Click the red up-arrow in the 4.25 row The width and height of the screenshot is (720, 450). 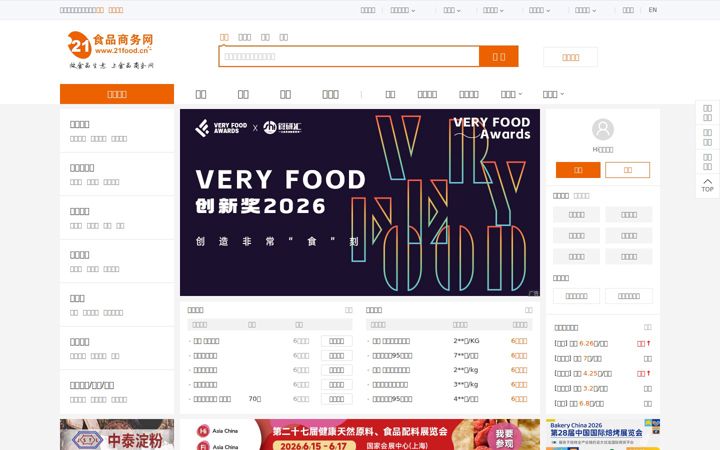pyautogui.click(x=648, y=373)
